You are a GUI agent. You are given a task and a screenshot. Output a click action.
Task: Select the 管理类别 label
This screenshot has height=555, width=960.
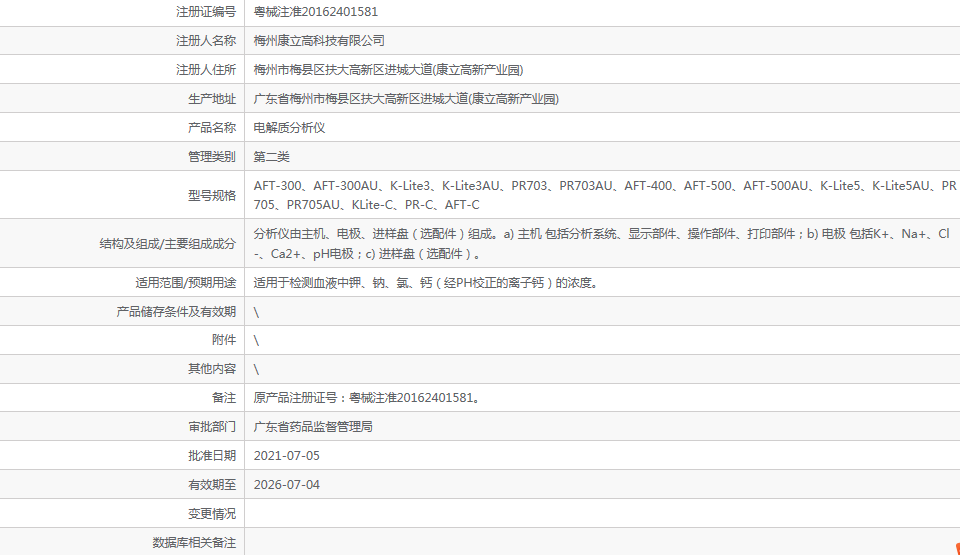pos(212,157)
